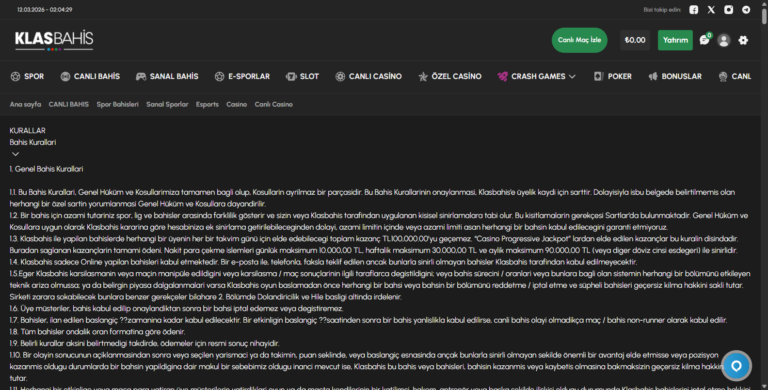Click the vertical page scrollbar

[764, 195]
